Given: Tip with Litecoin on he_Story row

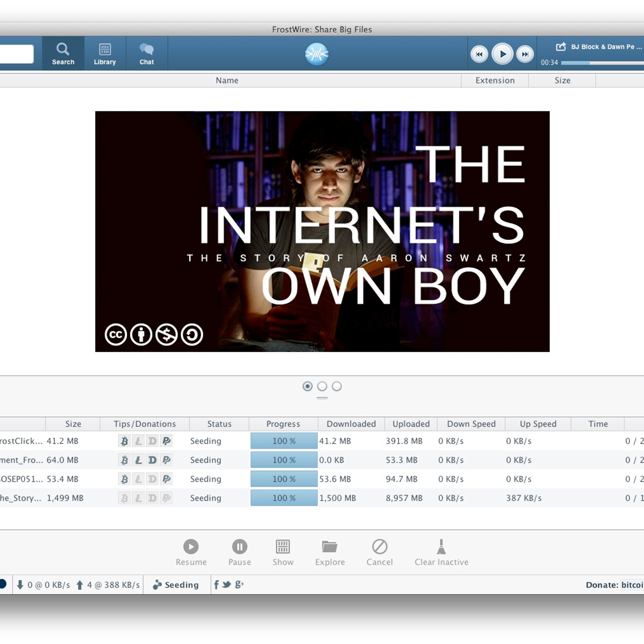Looking at the screenshot, I should coord(138,498).
